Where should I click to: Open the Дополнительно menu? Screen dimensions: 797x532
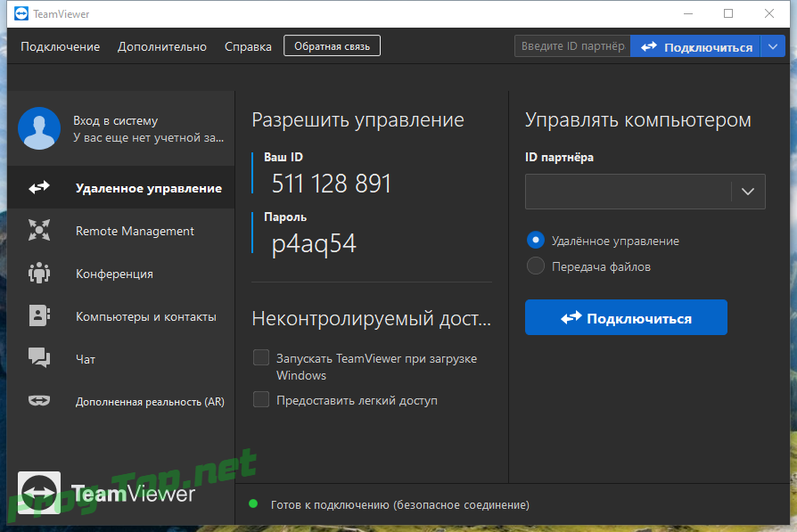point(162,46)
